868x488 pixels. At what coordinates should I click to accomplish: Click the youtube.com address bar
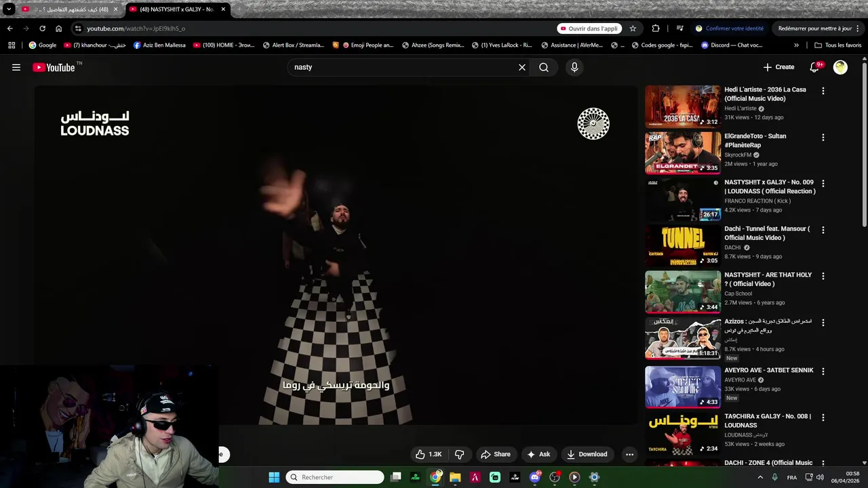(312, 28)
